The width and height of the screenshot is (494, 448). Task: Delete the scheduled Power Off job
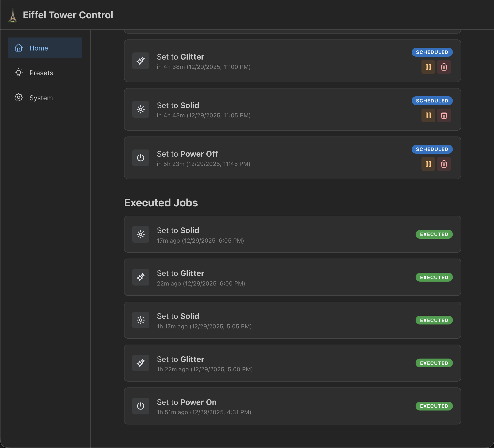click(x=444, y=164)
